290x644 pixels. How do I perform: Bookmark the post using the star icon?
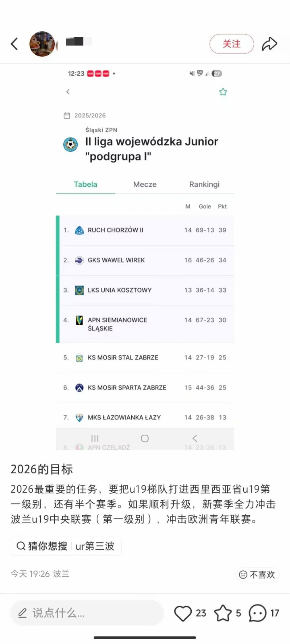(x=223, y=613)
